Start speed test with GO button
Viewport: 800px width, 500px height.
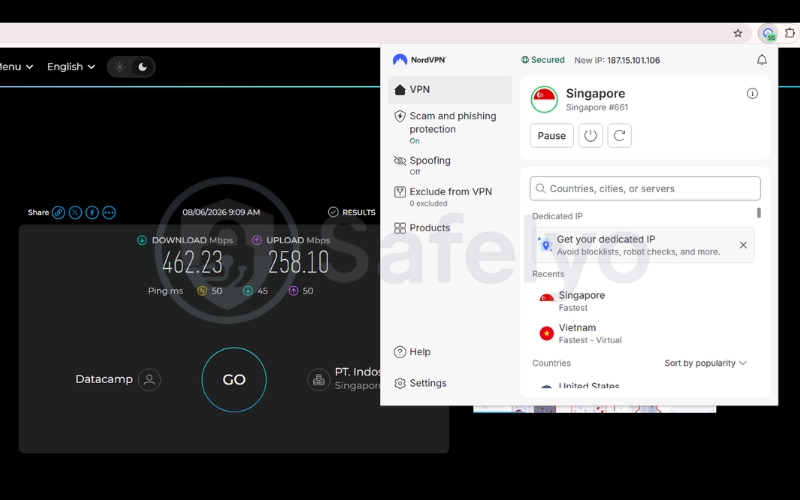[234, 380]
